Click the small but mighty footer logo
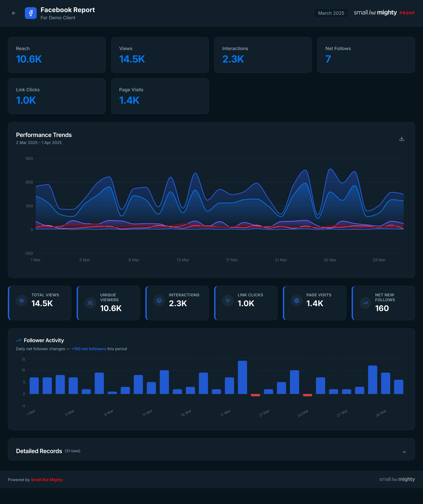Viewport: 423px width, 504px height. pos(397,479)
